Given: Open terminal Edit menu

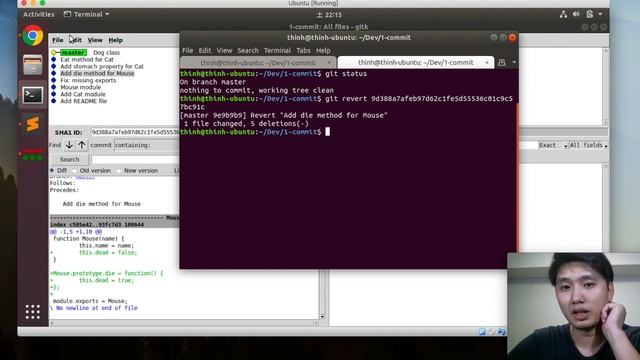Looking at the screenshot, I should (204, 51).
